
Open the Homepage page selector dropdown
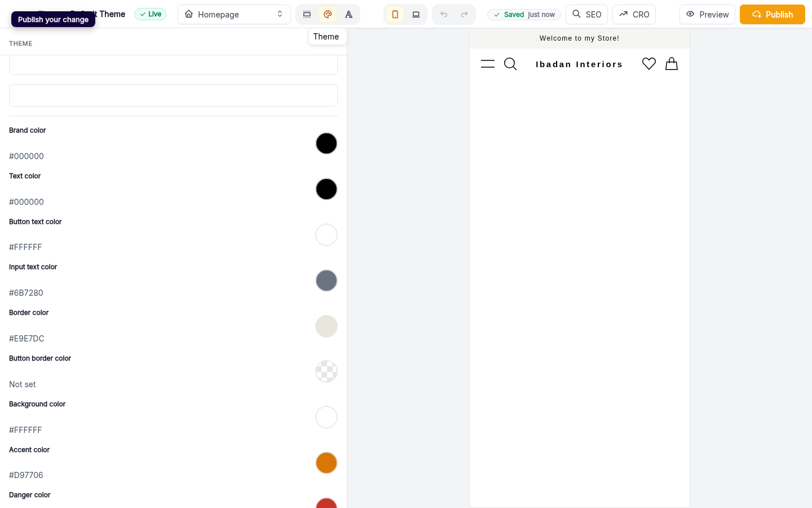[x=234, y=14]
